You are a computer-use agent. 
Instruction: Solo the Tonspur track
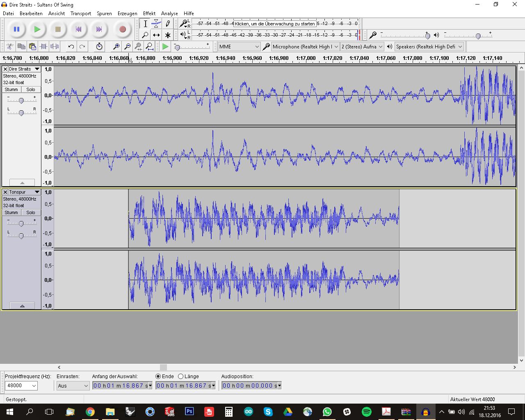pos(31,212)
